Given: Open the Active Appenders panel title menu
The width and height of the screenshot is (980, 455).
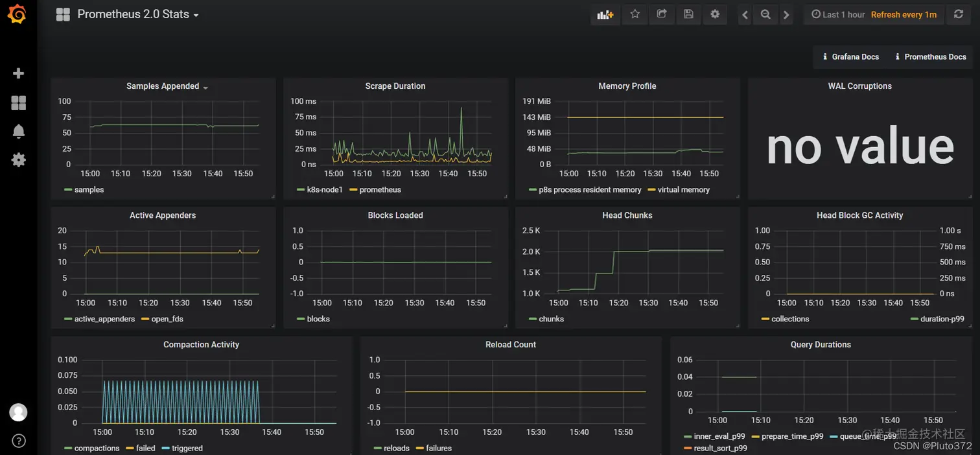Looking at the screenshot, I should click(163, 215).
